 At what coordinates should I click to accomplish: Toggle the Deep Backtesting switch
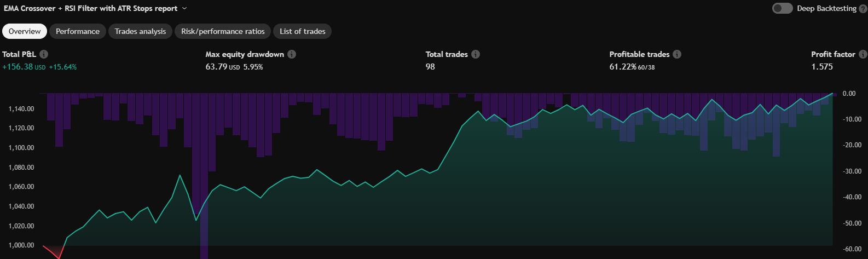pyautogui.click(x=782, y=8)
